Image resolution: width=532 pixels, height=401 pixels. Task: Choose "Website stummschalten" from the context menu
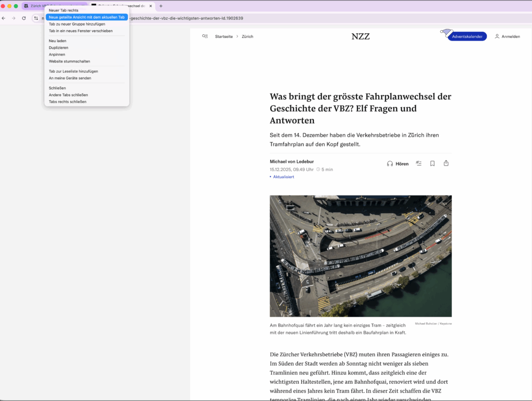point(69,61)
